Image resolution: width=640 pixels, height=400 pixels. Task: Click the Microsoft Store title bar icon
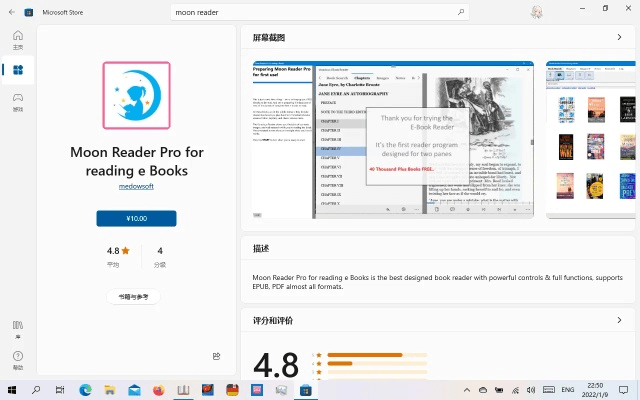(29, 12)
